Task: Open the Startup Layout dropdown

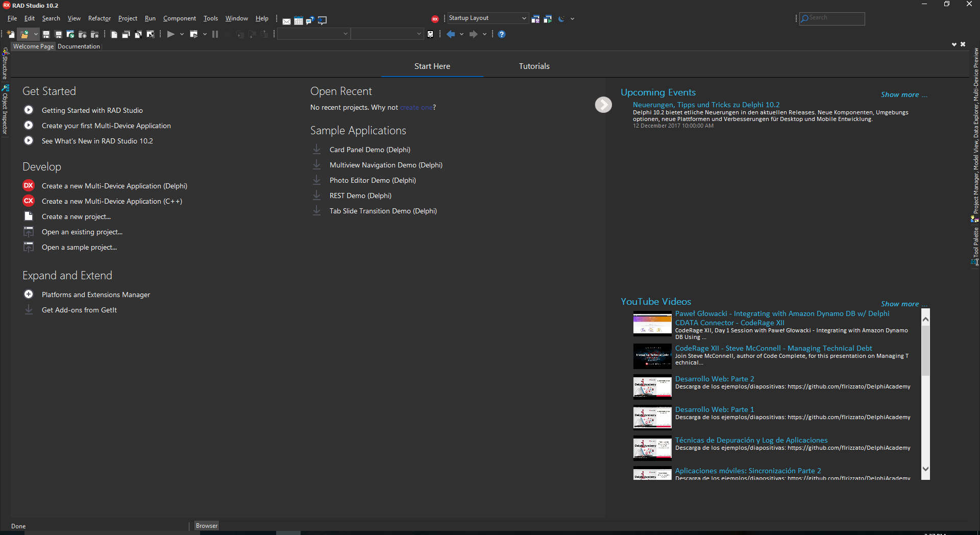Action: point(487,18)
